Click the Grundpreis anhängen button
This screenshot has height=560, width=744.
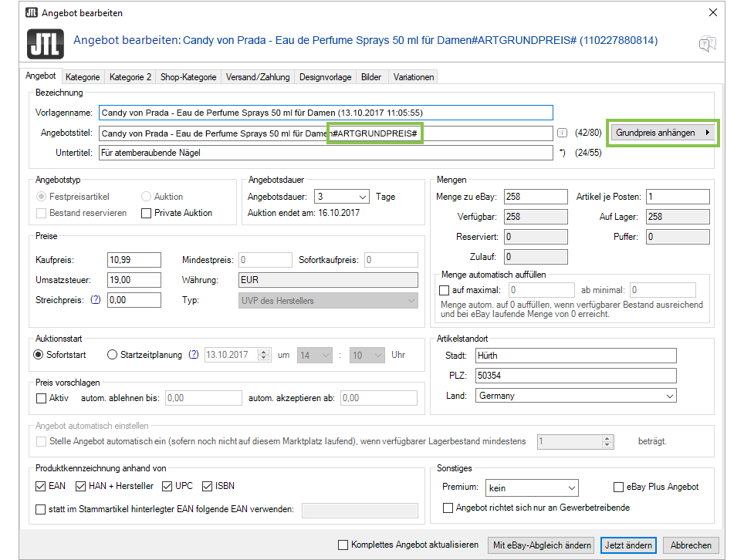(663, 133)
